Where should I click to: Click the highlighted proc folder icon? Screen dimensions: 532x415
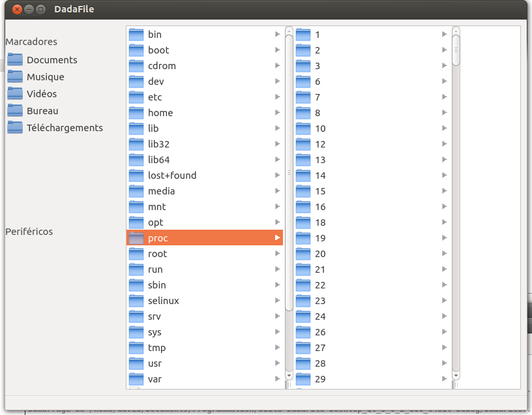point(137,238)
